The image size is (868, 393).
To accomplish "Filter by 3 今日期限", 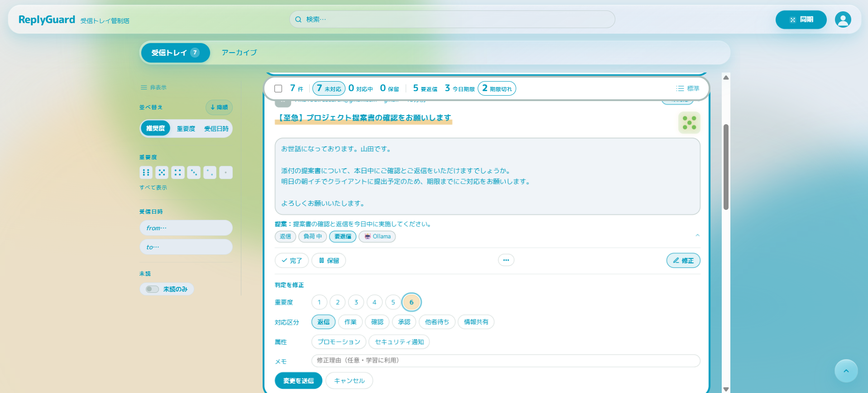I will [460, 88].
